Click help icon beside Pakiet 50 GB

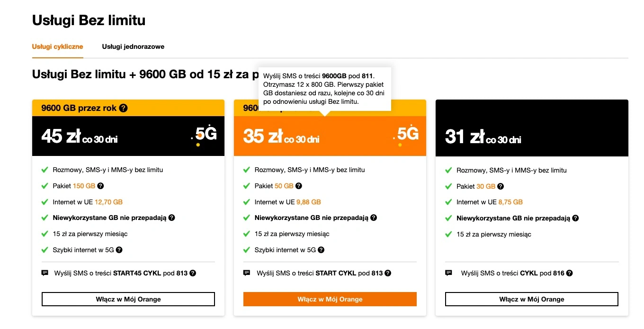click(x=298, y=186)
